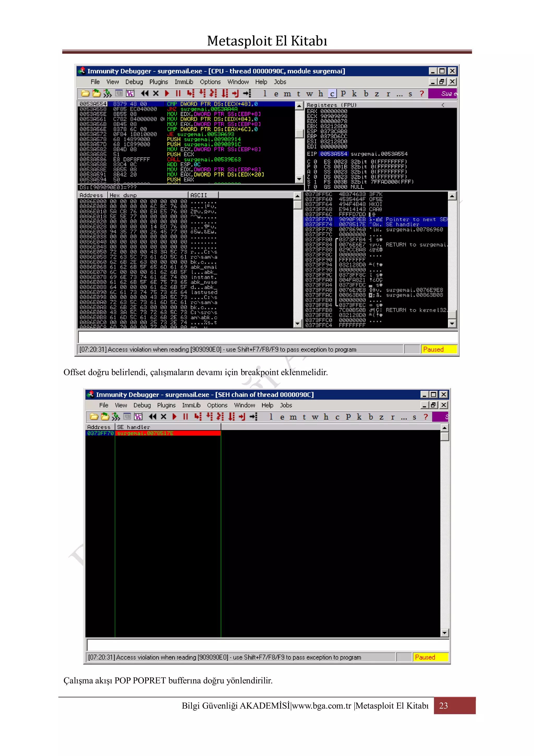This screenshot has width=534, height=756.
Task: Open a file in the CPU window toolbar
Action: 85,93
